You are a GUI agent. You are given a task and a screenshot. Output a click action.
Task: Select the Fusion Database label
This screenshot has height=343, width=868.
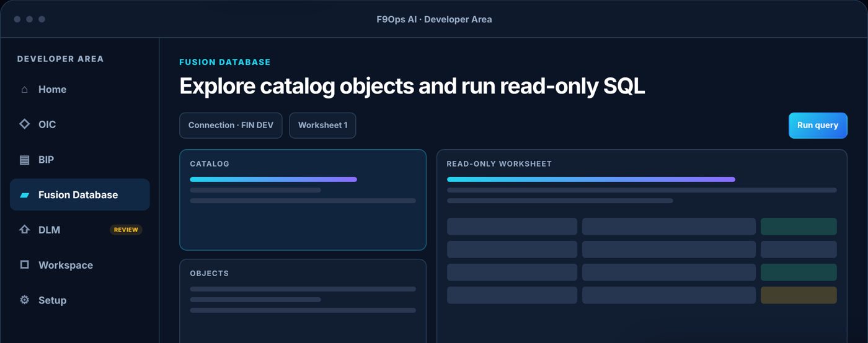[78, 195]
